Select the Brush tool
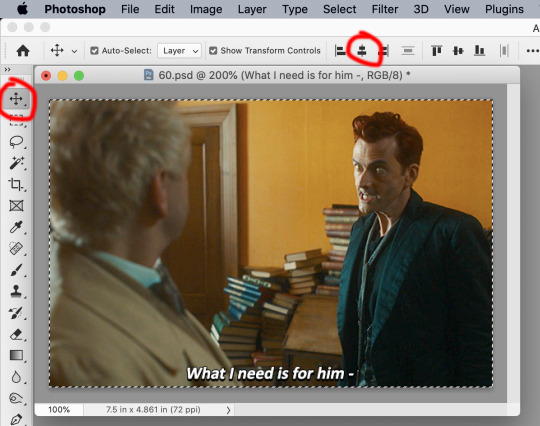The image size is (540, 426). click(16, 270)
